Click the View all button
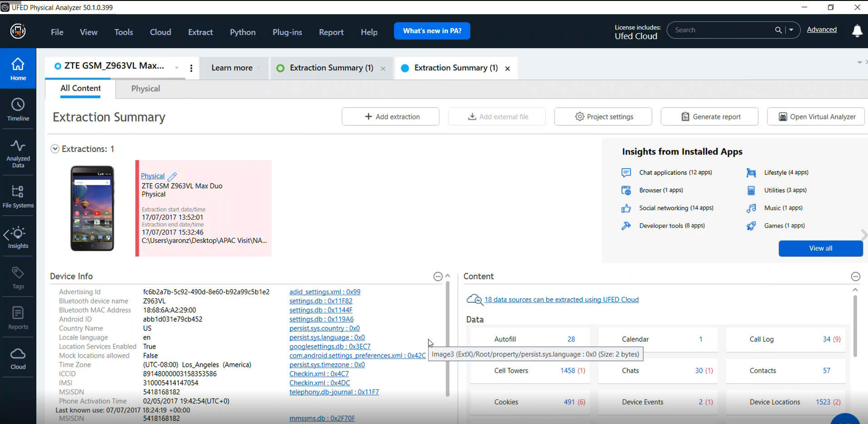This screenshot has height=424, width=868. tap(821, 248)
